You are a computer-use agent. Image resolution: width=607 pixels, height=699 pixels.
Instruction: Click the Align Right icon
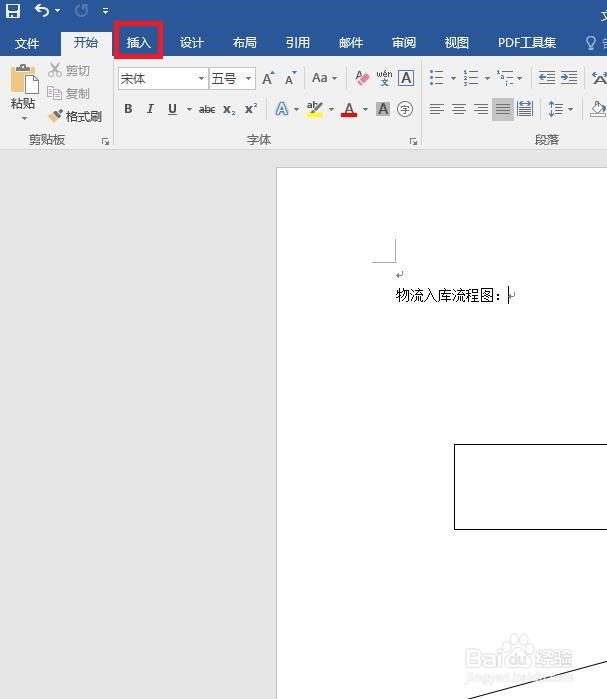click(x=481, y=109)
